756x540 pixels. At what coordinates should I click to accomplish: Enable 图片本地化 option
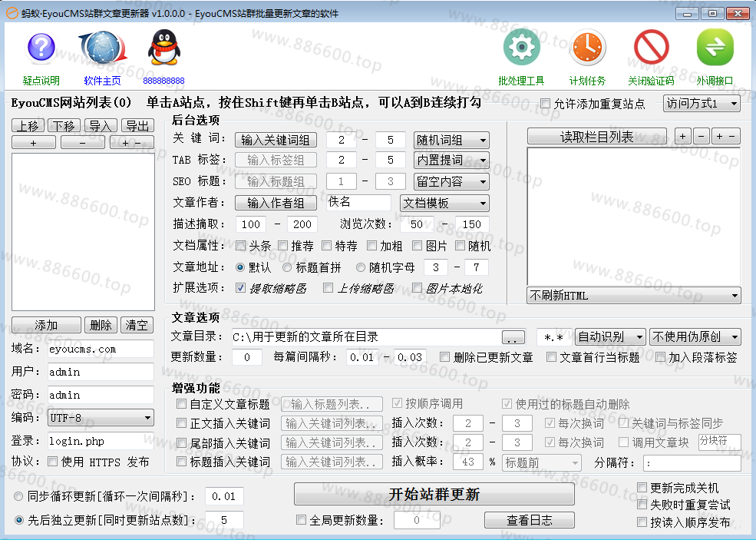[x=417, y=287]
